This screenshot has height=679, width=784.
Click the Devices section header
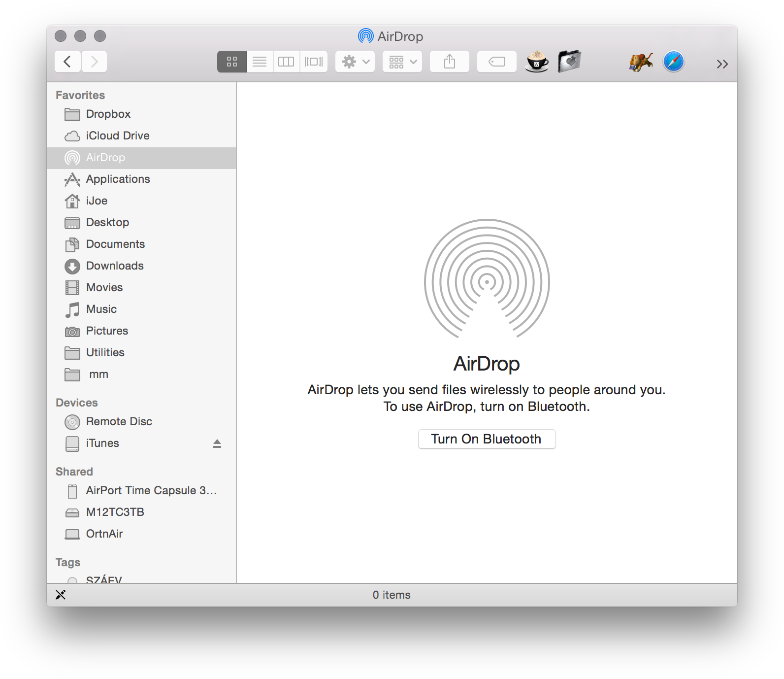click(77, 403)
